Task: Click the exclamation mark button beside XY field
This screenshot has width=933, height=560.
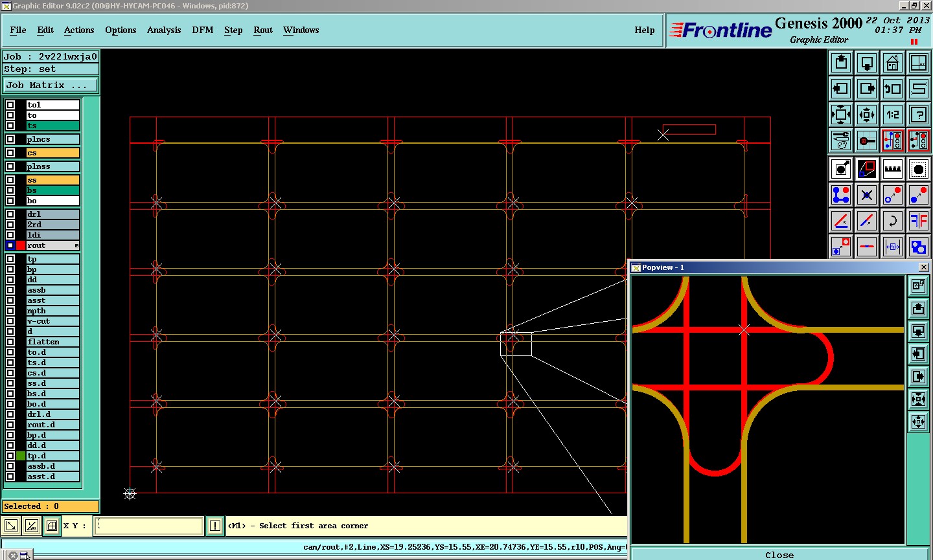Action: pyautogui.click(x=215, y=526)
